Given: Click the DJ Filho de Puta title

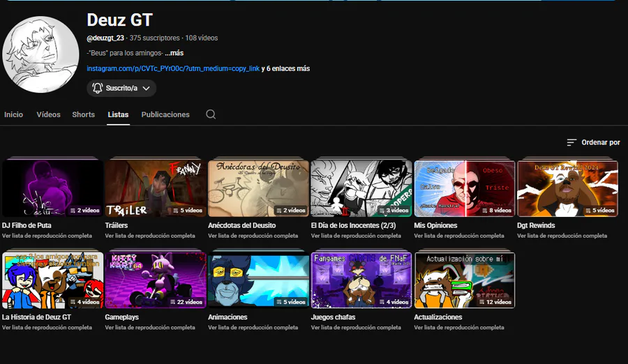Looking at the screenshot, I should (27, 225).
